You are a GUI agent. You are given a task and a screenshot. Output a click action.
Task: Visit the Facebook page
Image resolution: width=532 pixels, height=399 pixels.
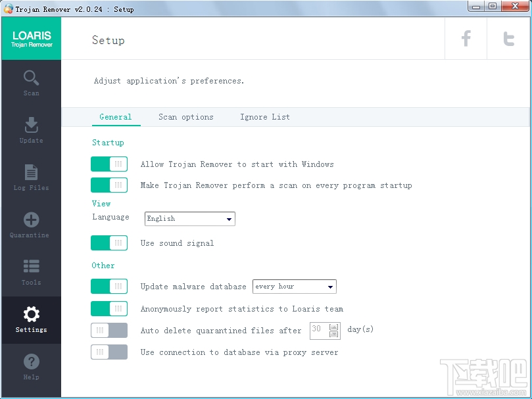tap(466, 39)
